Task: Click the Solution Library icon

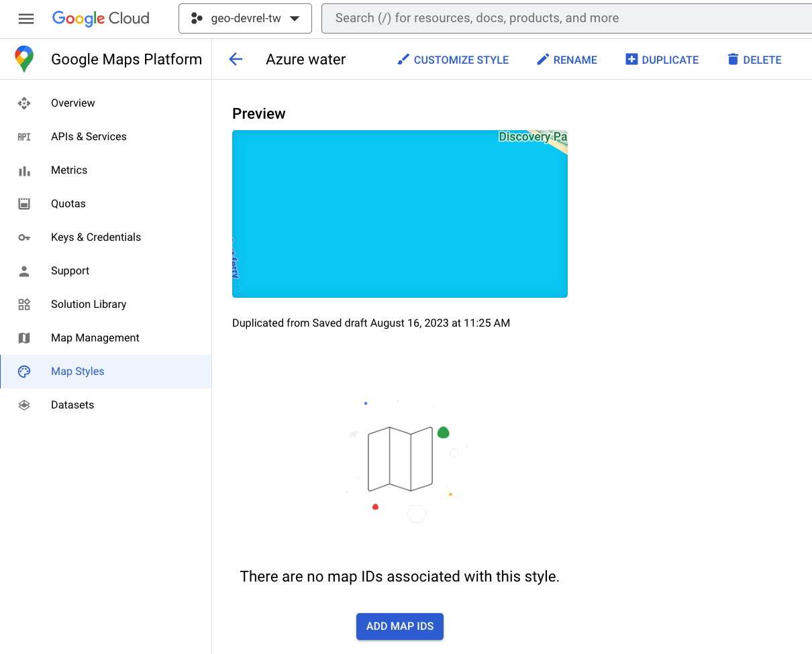Action: [24, 304]
